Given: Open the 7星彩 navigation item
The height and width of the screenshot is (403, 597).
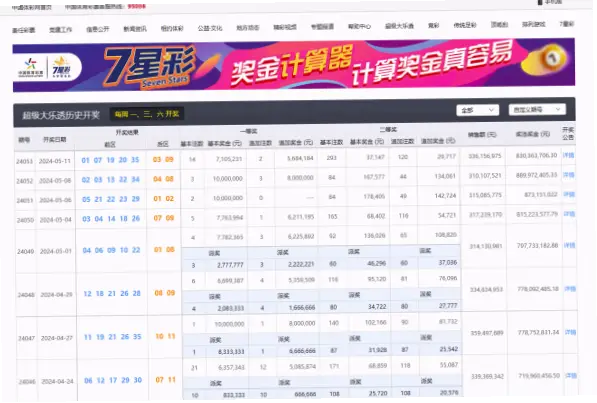Looking at the screenshot, I should coord(567,24).
